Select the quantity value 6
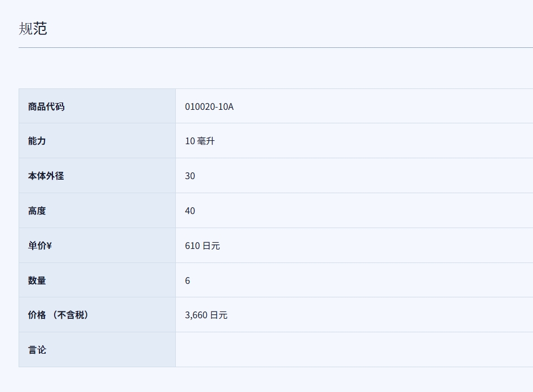Image resolution: width=533 pixels, height=392 pixels. click(x=188, y=281)
